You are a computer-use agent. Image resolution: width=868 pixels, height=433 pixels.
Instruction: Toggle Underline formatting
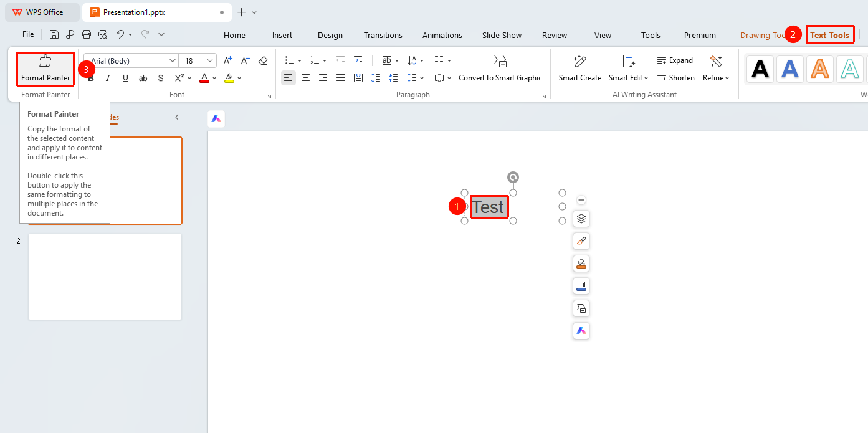[125, 78]
